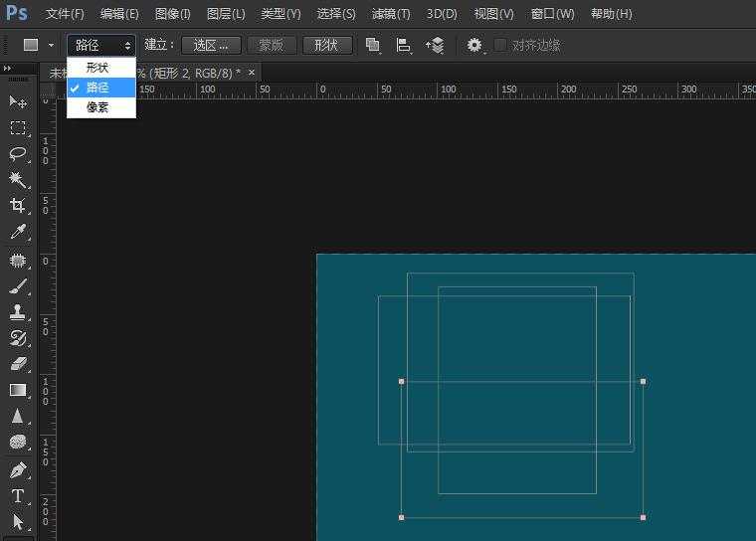The height and width of the screenshot is (541, 756).
Task: Click the 形状 button in options bar
Action: coord(326,45)
